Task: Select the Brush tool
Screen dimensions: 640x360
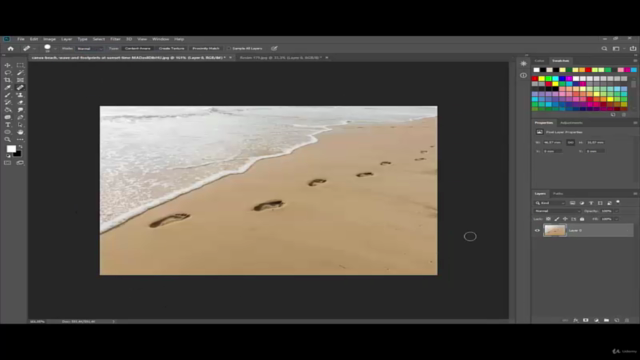Action: [x=8, y=95]
